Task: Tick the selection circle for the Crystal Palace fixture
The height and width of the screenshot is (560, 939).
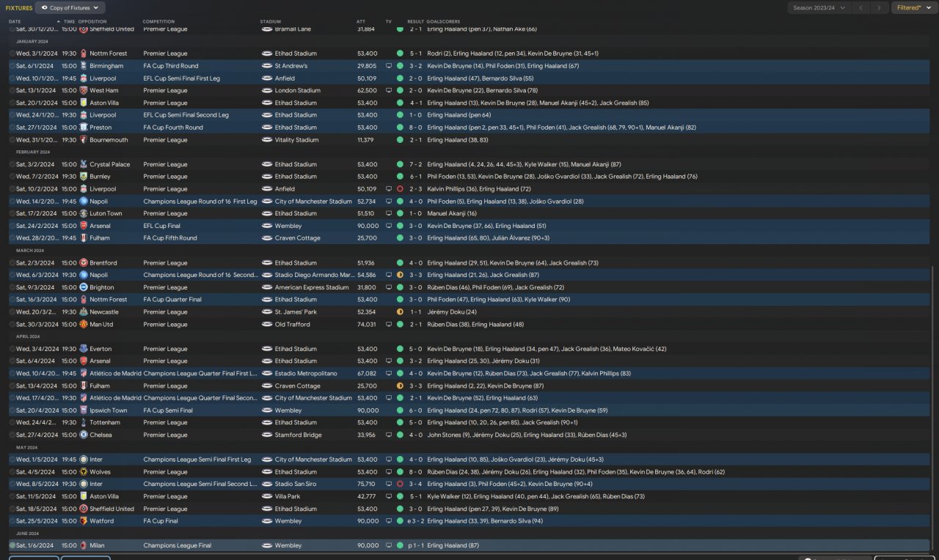Action: tap(12, 164)
